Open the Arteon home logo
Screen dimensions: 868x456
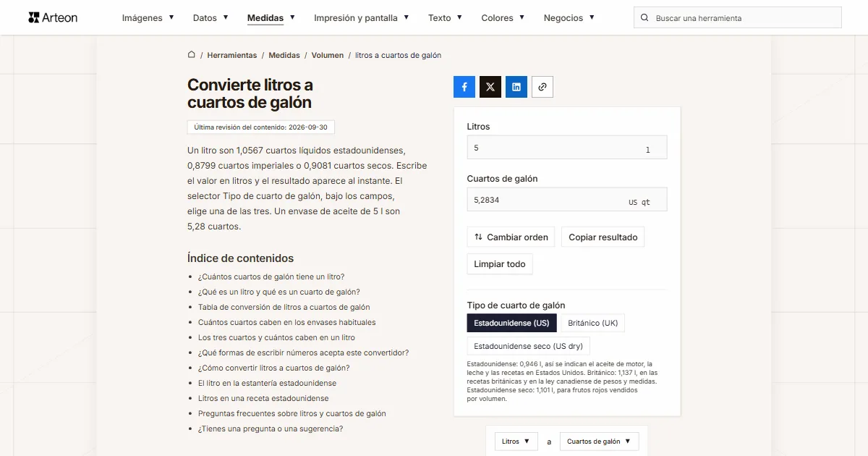(x=53, y=17)
